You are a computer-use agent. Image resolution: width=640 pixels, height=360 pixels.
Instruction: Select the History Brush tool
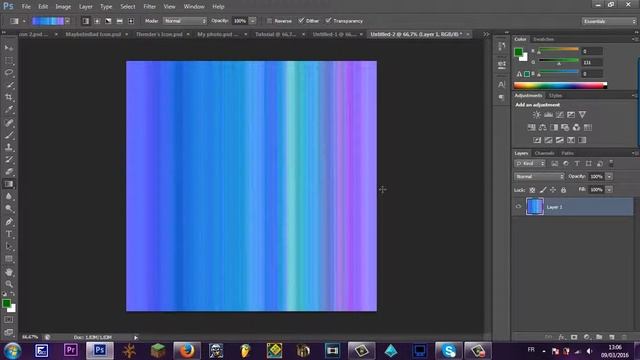click(x=9, y=160)
